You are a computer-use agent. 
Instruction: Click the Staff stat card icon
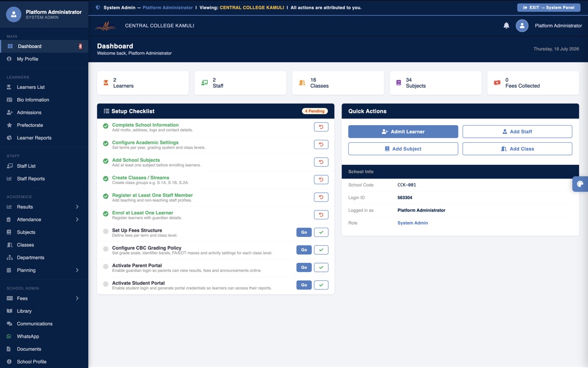pos(204,83)
